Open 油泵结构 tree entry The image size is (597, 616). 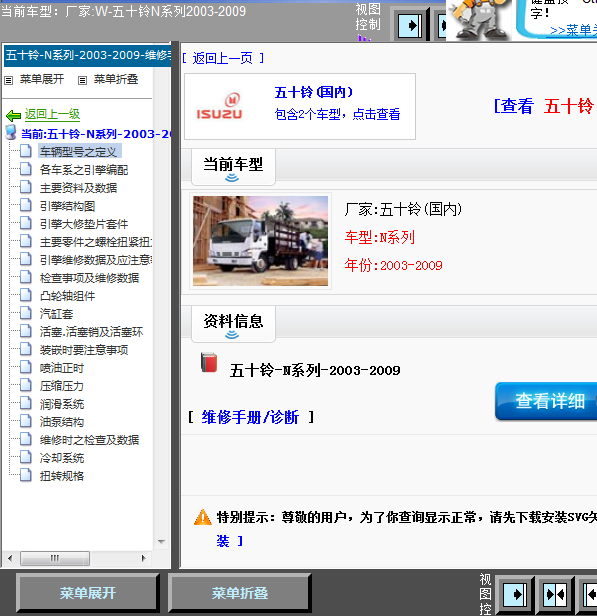point(62,422)
